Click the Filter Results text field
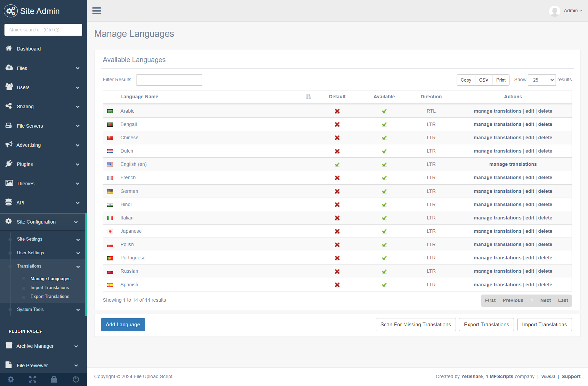This screenshot has height=386, width=588. tap(169, 80)
